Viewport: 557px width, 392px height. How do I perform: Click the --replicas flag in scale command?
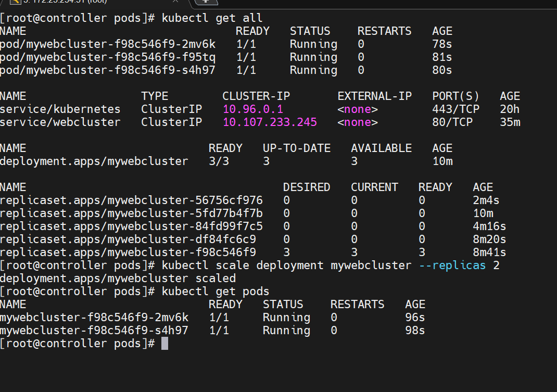pos(452,265)
